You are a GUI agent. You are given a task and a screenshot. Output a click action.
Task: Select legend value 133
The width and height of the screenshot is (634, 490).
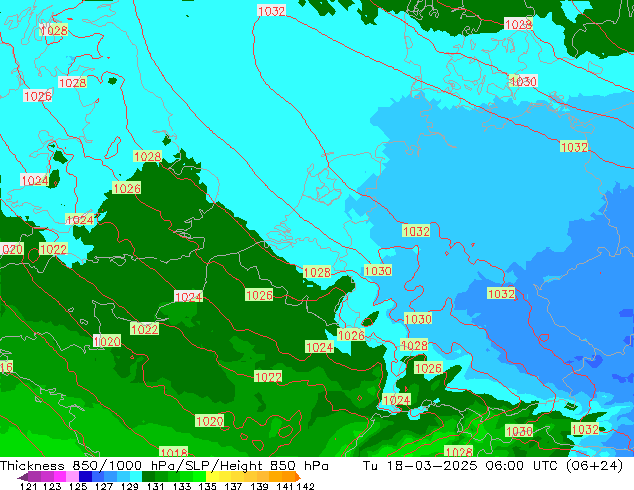182,486
